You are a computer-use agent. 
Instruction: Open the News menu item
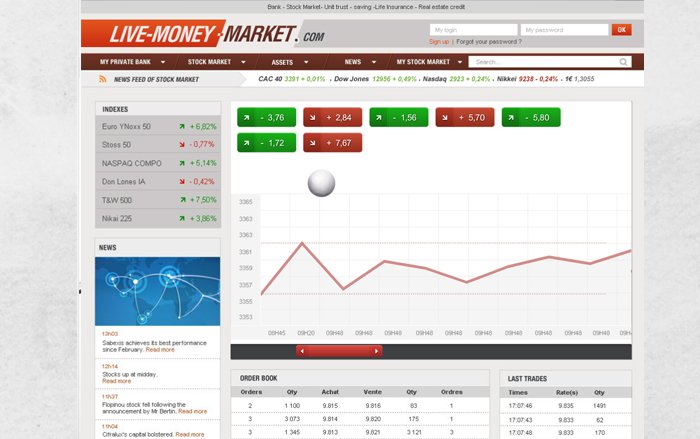tap(357, 62)
